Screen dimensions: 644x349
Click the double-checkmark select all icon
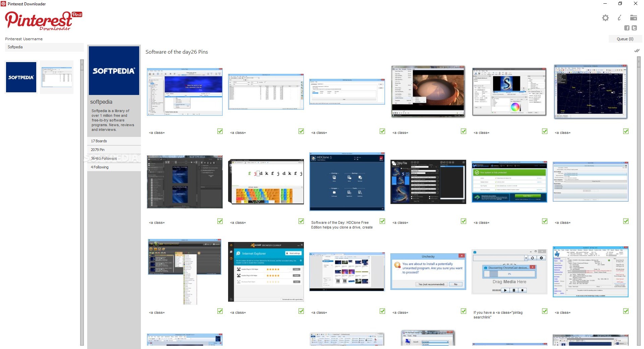coord(637,51)
